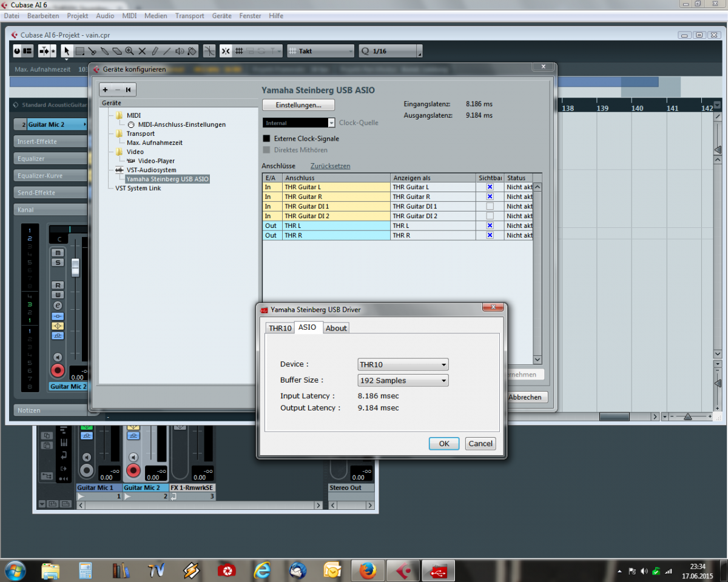Select the Zoom magnifier tool

(130, 51)
